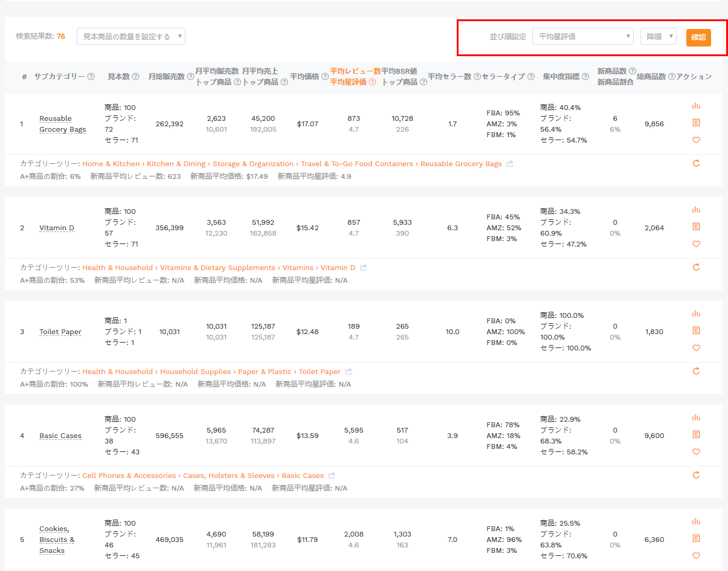Viewport: 728px width, 571px height.
Task: Click search result count 76
Action: click(61, 36)
